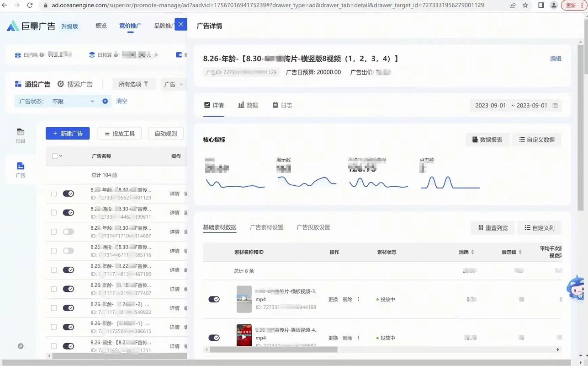This screenshot has height=366, width=588.
Task: Open 项目 in the left sidebar
Action: [x=21, y=136]
